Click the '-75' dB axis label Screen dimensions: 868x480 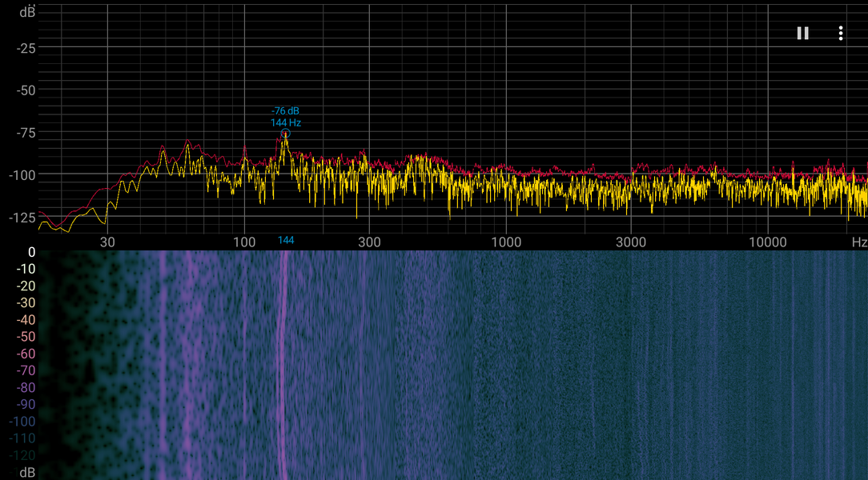(x=26, y=134)
